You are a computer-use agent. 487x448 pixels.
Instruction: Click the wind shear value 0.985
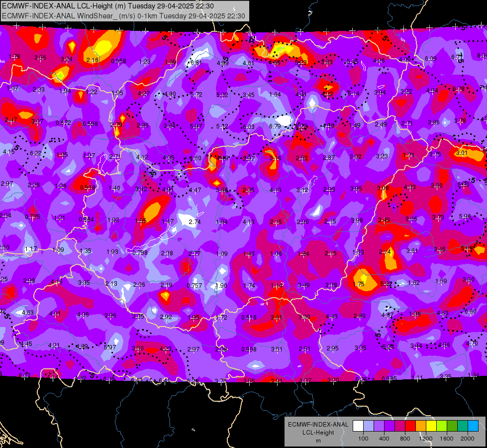click(389, 378)
